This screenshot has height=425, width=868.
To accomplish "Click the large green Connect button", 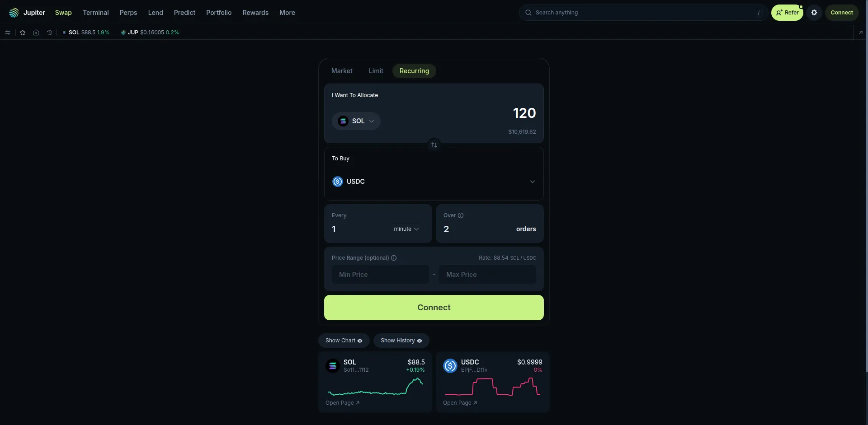I will (x=434, y=308).
